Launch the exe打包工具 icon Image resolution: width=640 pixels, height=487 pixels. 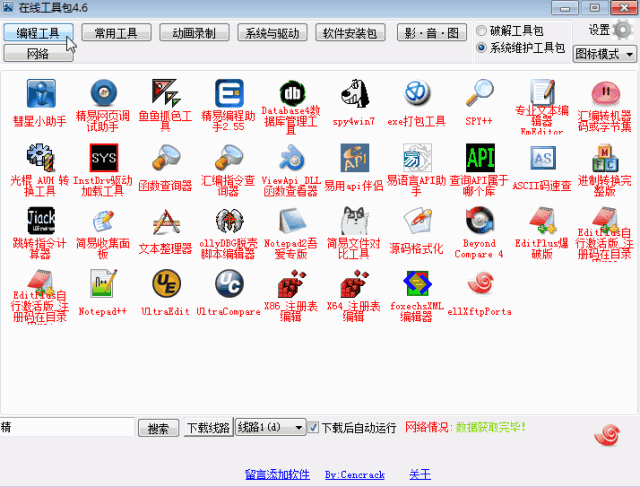coord(417,93)
